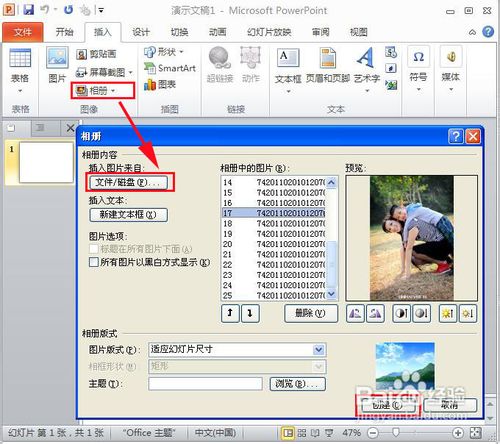The image size is (500, 444).
Task: Switch to View (视图) tab
Action: (358, 32)
